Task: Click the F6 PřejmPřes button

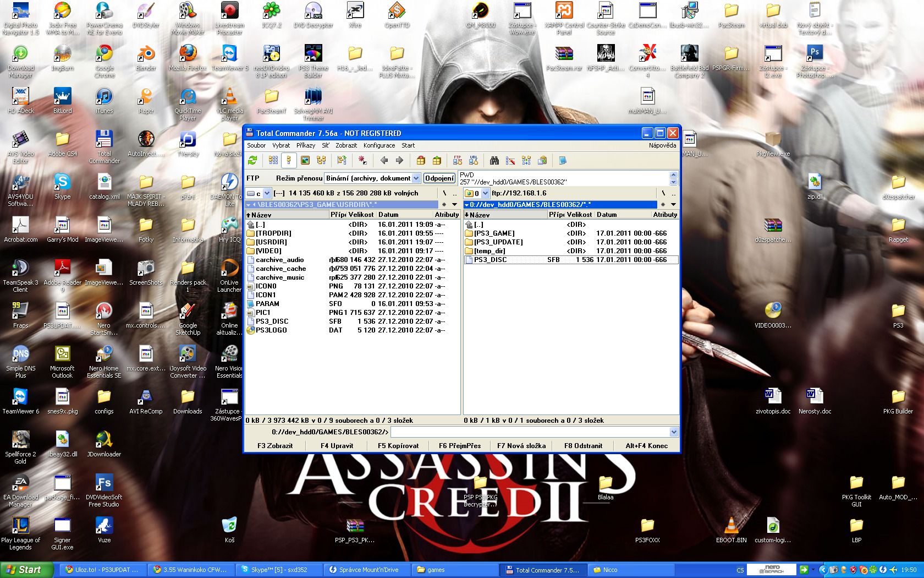Action: click(x=460, y=446)
